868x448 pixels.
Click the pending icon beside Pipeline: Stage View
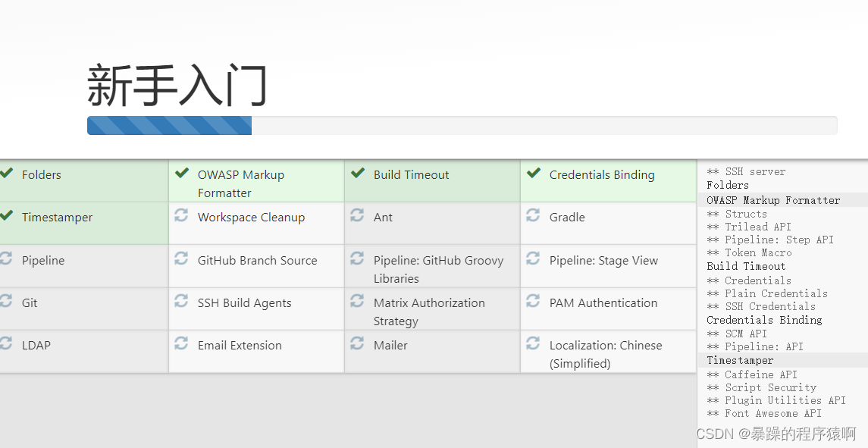pyautogui.click(x=533, y=258)
